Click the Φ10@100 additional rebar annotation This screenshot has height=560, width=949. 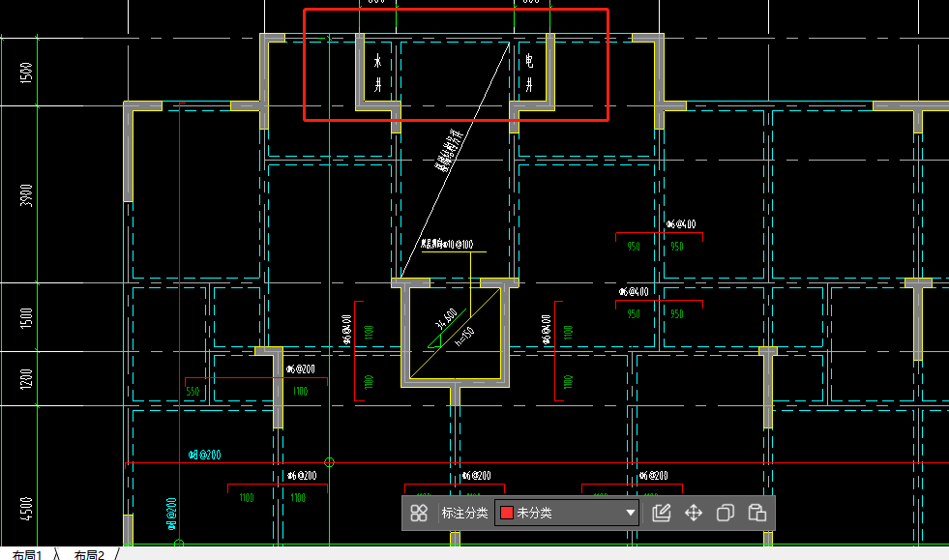447,244
